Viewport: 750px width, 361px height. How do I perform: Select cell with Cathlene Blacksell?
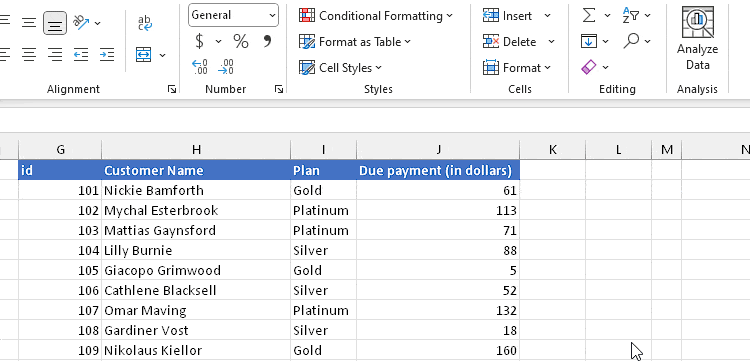tap(196, 291)
